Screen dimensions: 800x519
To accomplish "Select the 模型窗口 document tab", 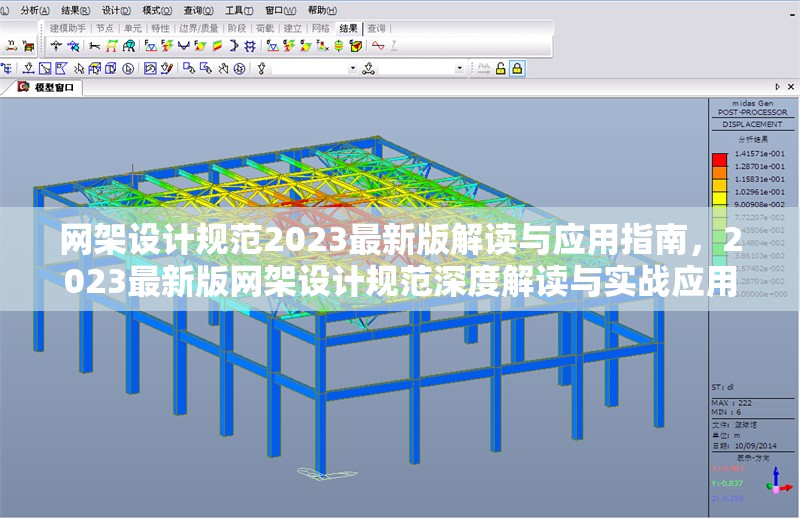I will pos(52,87).
